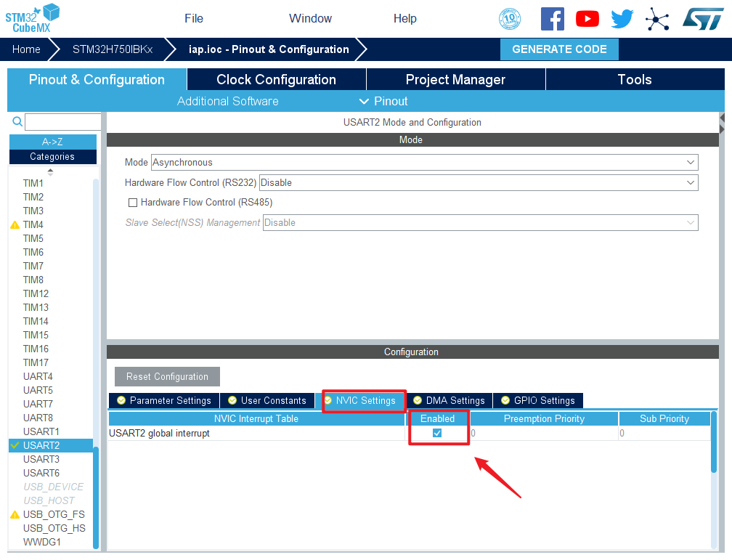Open the File menu
The height and width of the screenshot is (560, 732).
coord(194,19)
